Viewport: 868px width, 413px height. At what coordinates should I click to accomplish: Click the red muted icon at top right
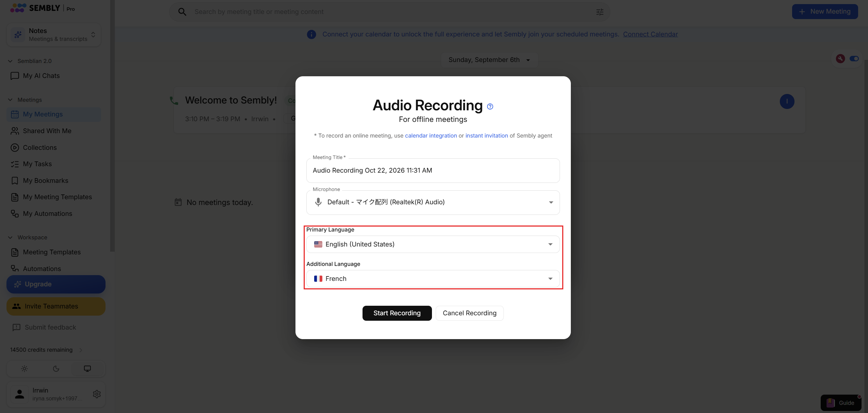click(840, 59)
